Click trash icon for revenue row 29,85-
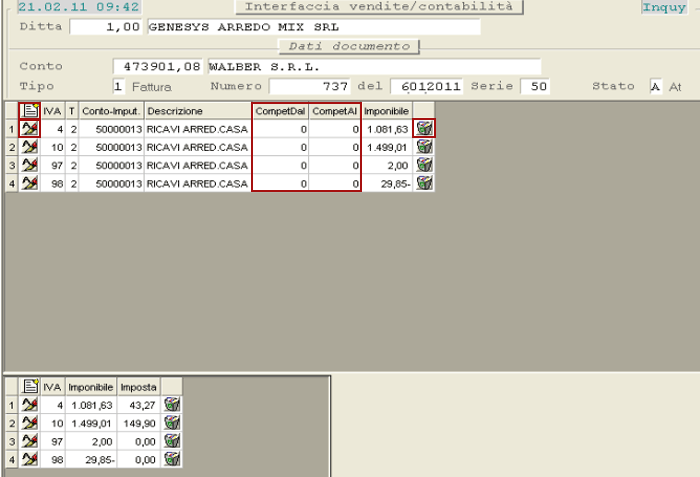The image size is (700, 477). pos(425,183)
